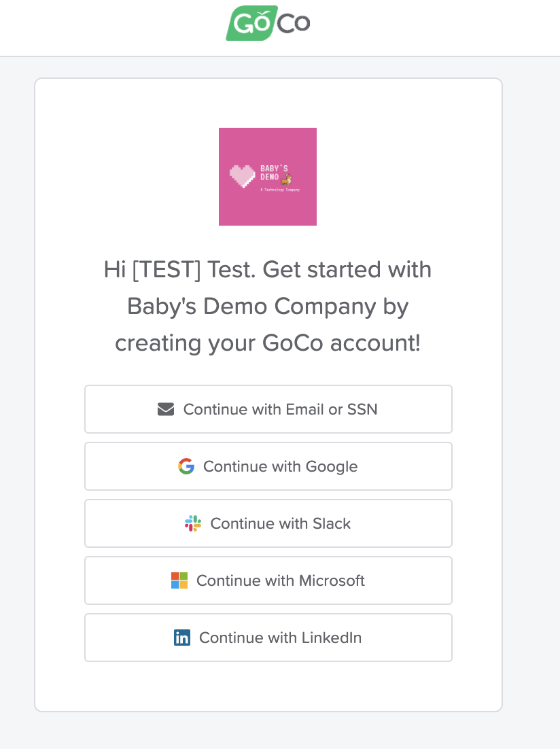Click the GoCo logo at the top
This screenshot has height=749, width=560.
[x=268, y=22]
